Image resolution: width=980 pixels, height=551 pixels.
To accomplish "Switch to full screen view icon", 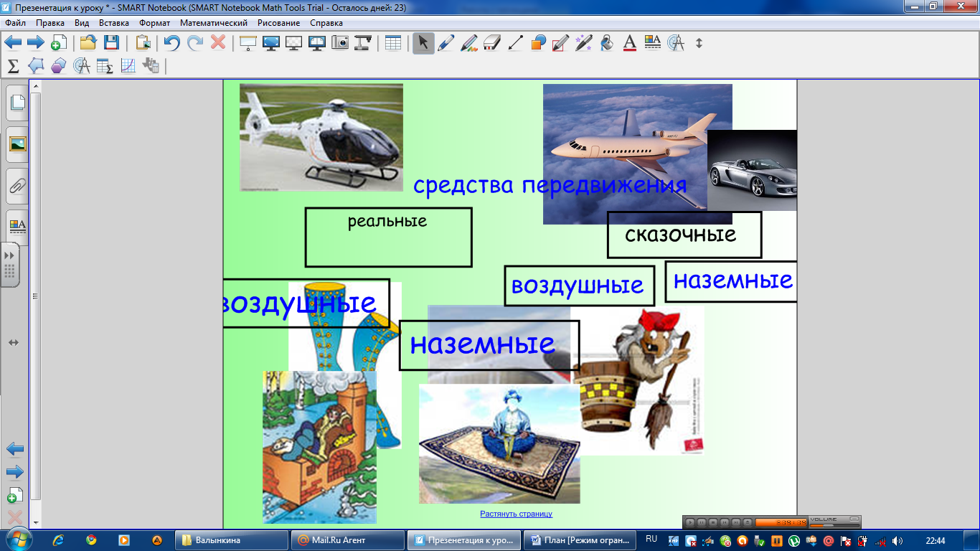I will pyautogui.click(x=271, y=43).
